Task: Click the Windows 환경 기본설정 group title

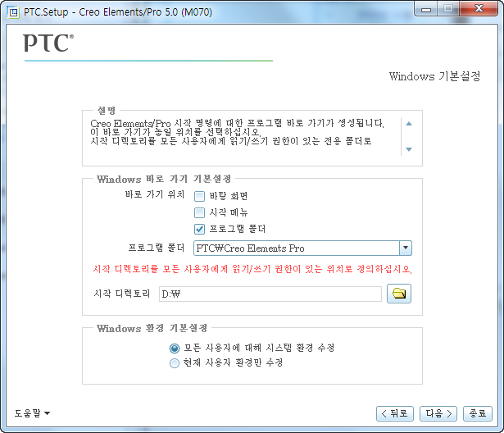Action: 152,328
